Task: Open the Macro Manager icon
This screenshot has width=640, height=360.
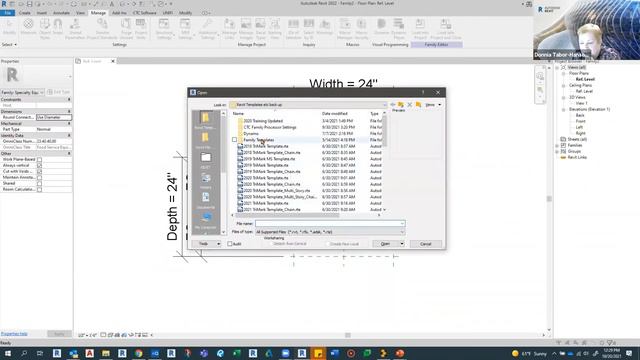Action: 345,29
